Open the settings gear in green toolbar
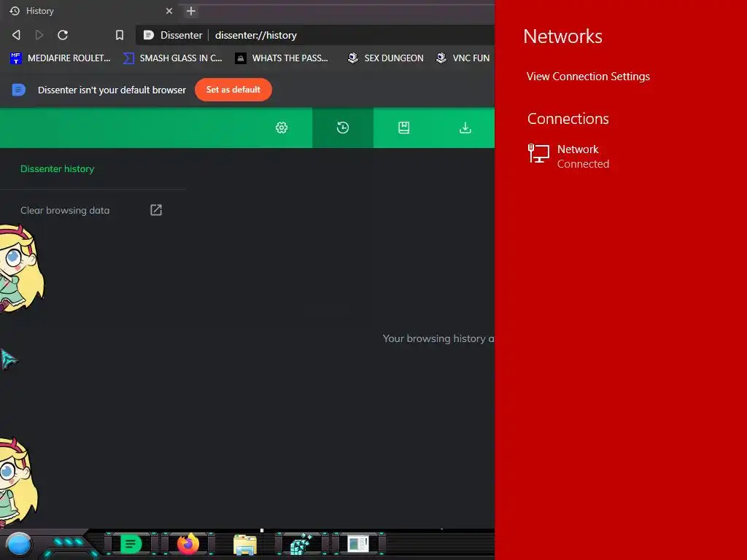This screenshot has width=747, height=560. click(282, 128)
